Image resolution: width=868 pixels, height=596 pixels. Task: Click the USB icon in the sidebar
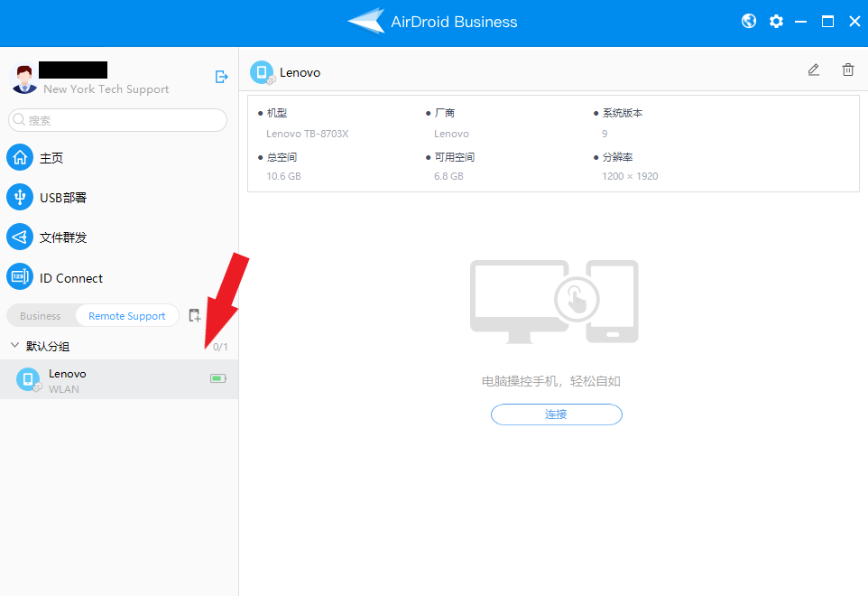click(x=20, y=197)
